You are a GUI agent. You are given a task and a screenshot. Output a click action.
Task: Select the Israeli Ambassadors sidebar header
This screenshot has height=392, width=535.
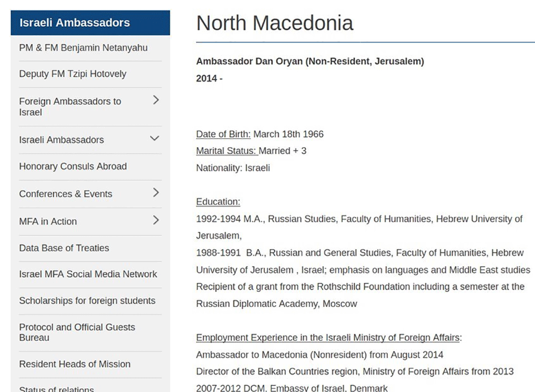pyautogui.click(x=90, y=23)
